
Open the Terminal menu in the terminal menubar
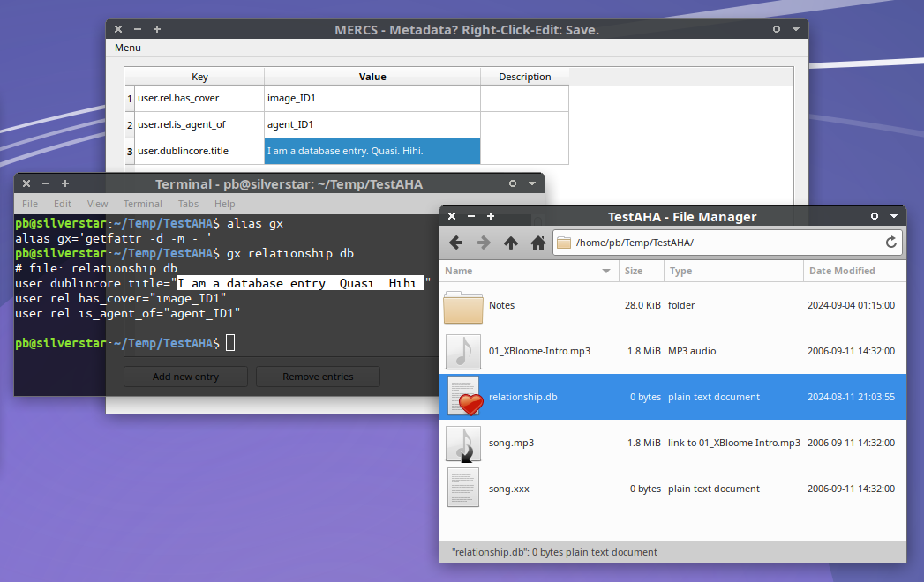point(142,204)
